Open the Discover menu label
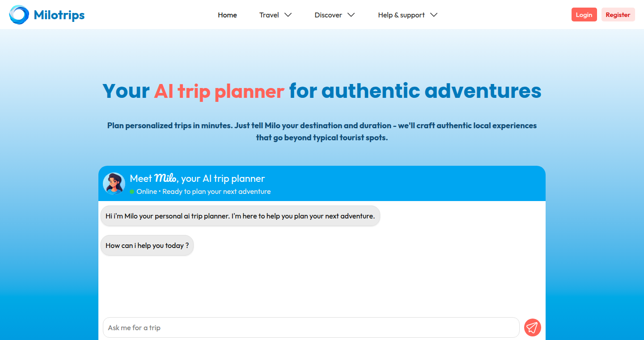 tap(328, 15)
